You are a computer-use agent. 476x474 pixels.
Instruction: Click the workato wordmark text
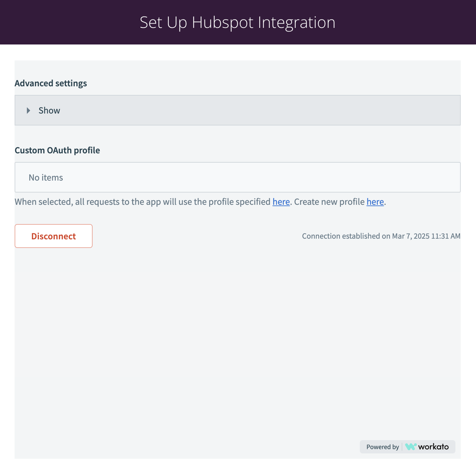coord(434,447)
